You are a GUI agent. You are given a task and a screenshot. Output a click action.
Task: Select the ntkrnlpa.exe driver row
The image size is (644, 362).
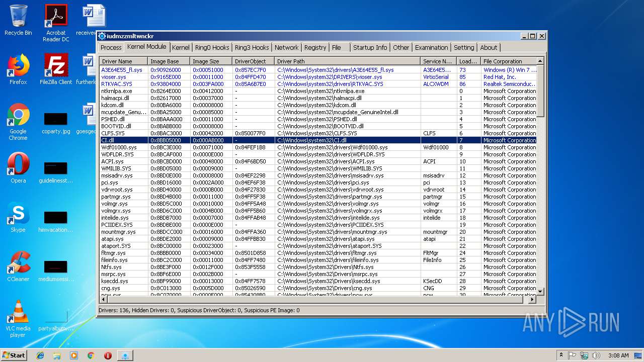tap(318, 91)
